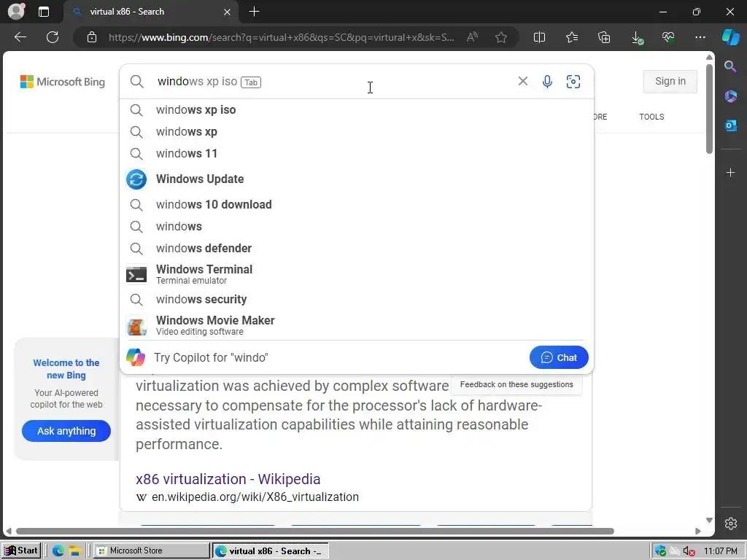Select suggestion "windows xp"
747x560 pixels.
coord(357,131)
